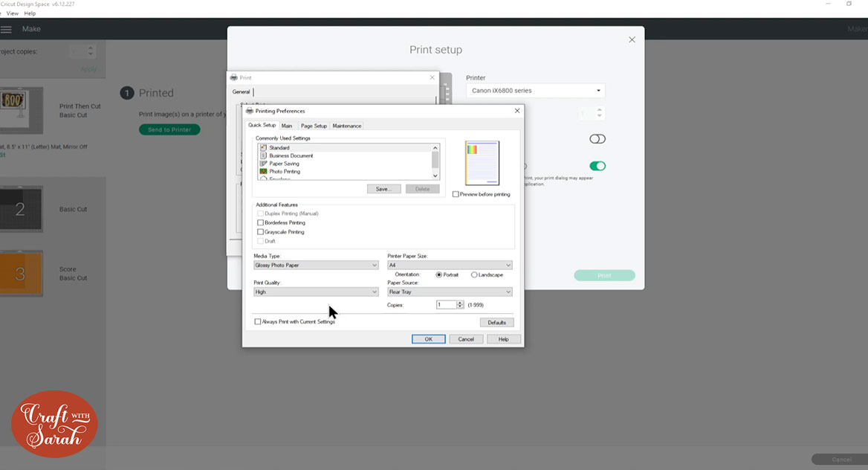The height and width of the screenshot is (470, 868).
Task: Open the Printer Paper Size dropdown
Action: coord(450,265)
